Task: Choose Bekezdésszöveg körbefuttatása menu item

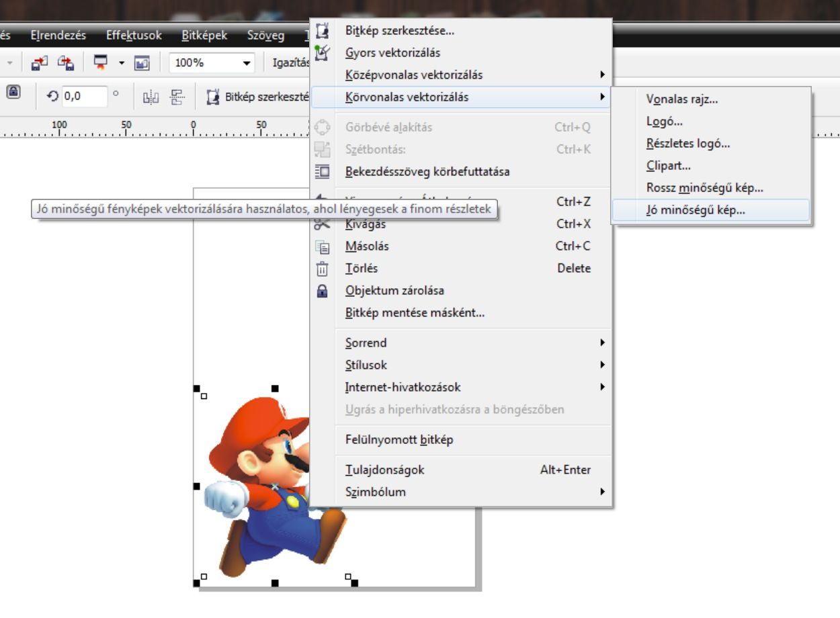Action: pos(460,171)
